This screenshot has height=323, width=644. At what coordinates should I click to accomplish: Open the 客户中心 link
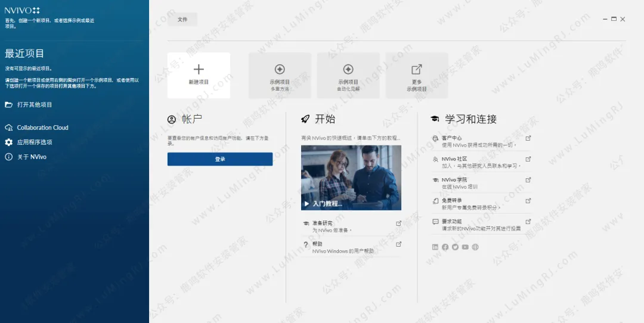451,138
